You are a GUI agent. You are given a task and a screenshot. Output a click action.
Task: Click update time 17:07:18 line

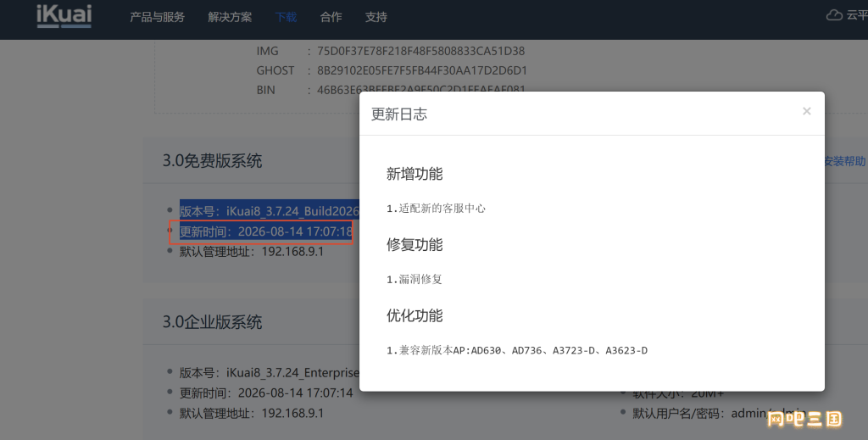pos(265,231)
